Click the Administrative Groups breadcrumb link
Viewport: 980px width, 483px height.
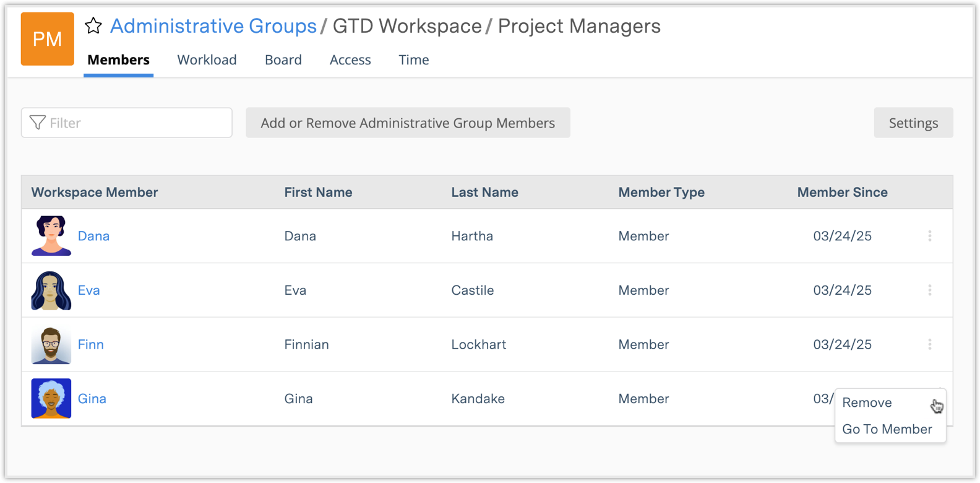click(x=213, y=26)
